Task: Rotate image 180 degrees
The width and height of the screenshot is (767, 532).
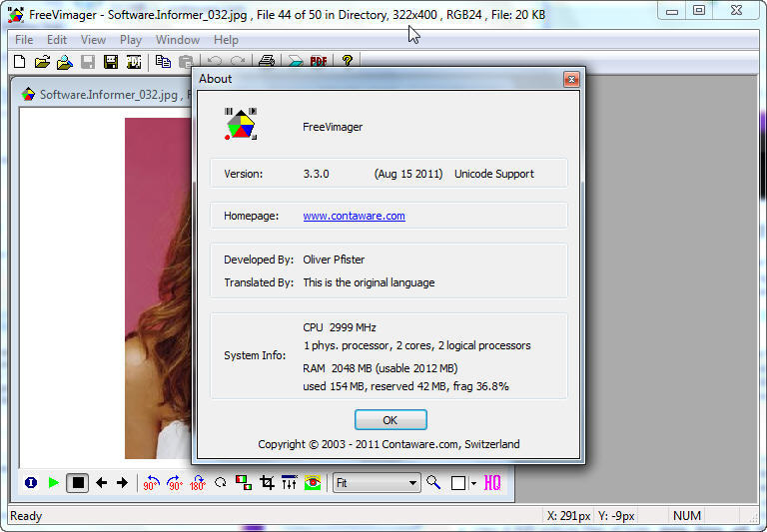Action: point(198,483)
